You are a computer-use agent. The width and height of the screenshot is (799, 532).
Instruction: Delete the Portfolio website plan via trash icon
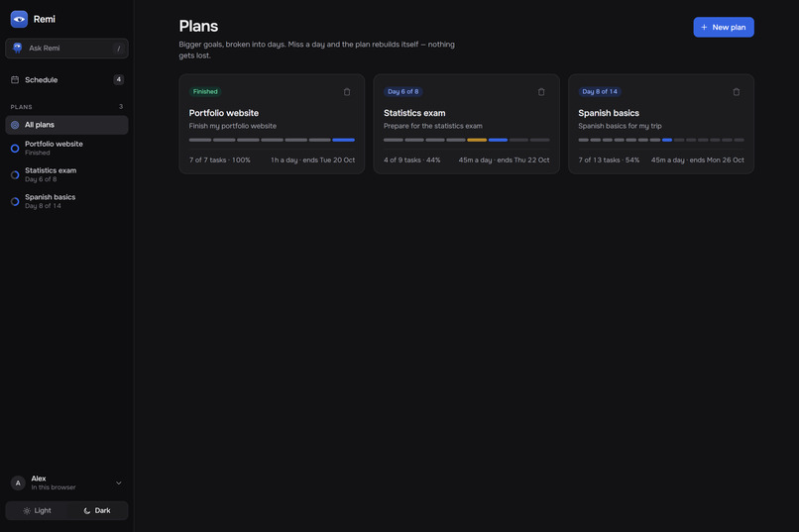point(347,91)
